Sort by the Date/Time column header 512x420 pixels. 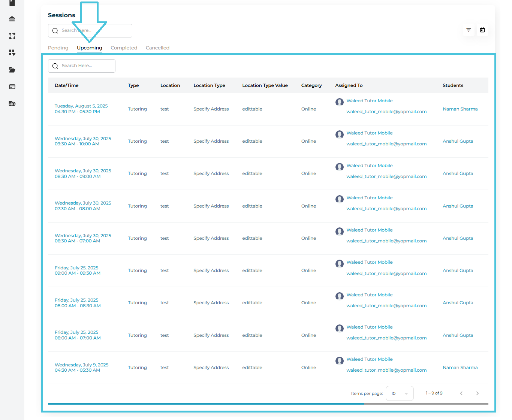(x=67, y=85)
